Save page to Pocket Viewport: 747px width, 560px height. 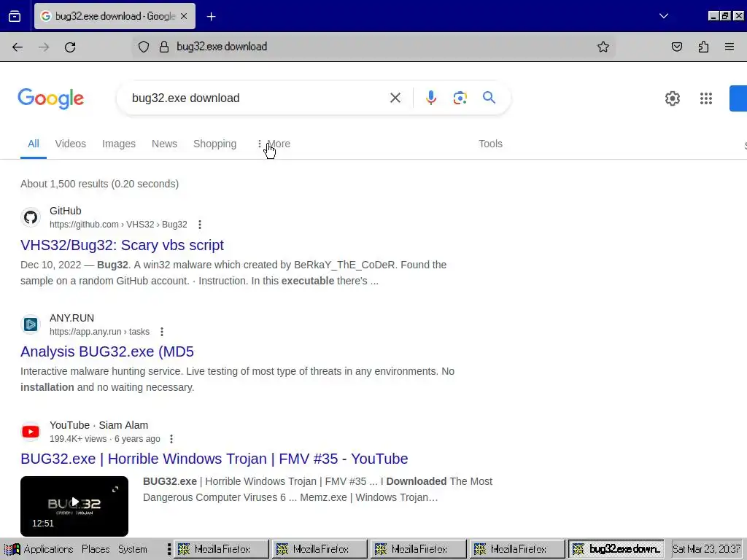pos(676,47)
